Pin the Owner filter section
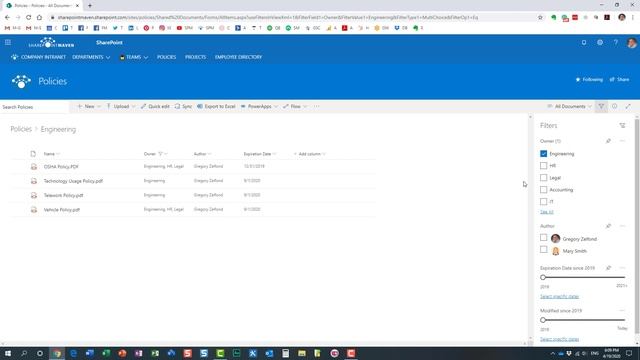Image resolution: width=640 pixels, height=360 pixels. pos(608,141)
